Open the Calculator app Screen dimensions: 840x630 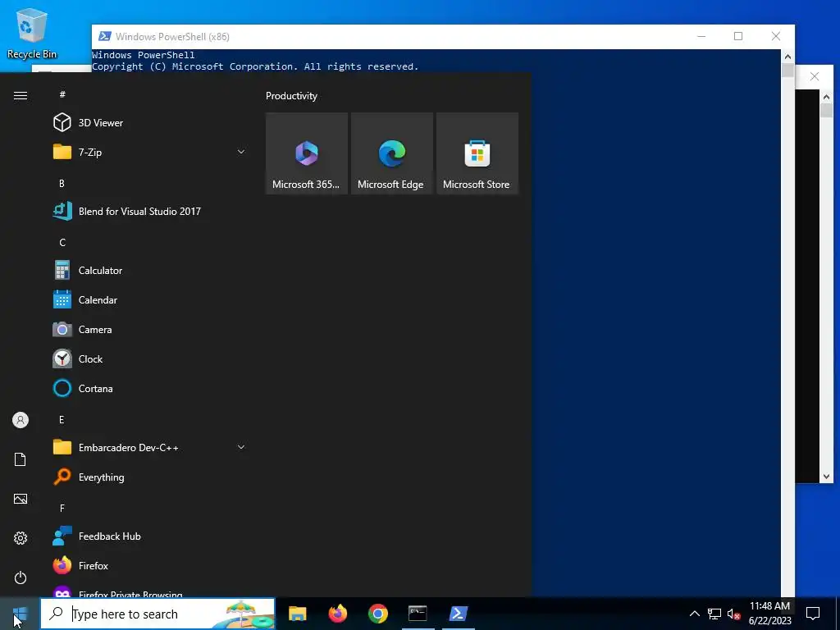tap(149, 271)
